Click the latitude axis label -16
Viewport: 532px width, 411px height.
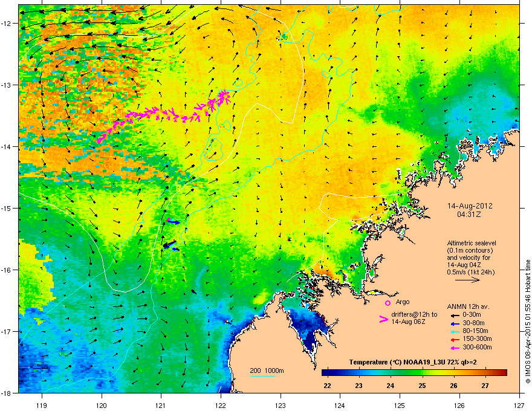pos(7,270)
